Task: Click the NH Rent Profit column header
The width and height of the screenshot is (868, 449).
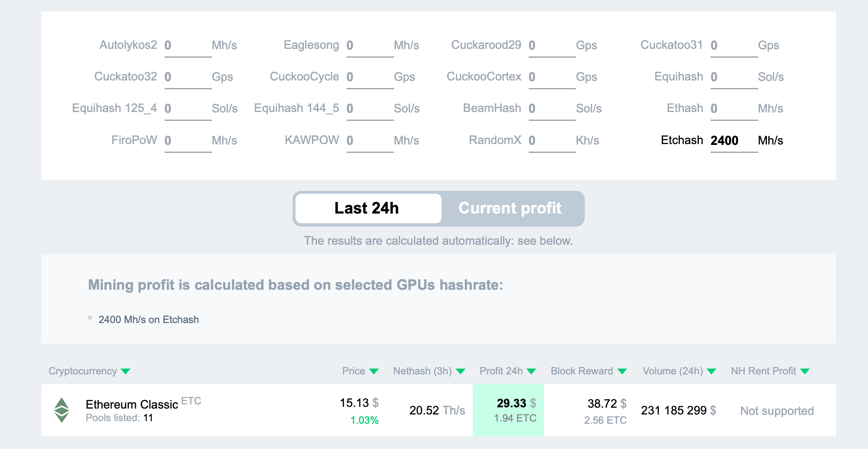Action: click(763, 371)
